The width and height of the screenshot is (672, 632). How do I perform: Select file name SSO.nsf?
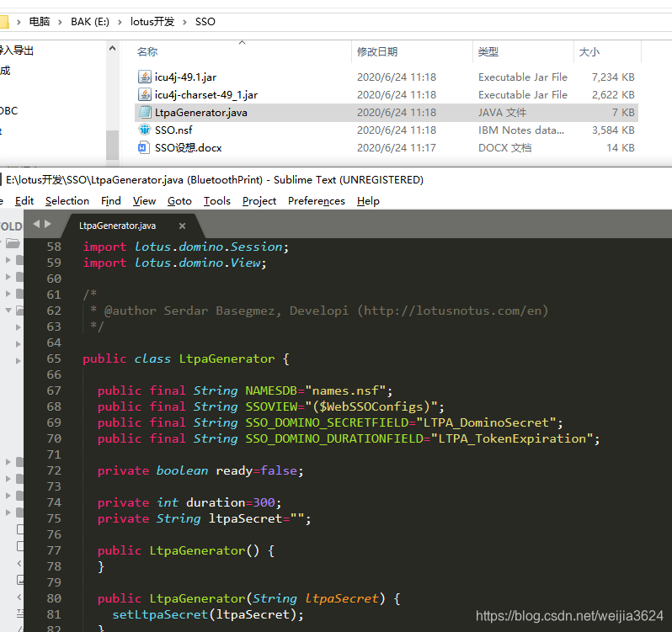pos(173,130)
